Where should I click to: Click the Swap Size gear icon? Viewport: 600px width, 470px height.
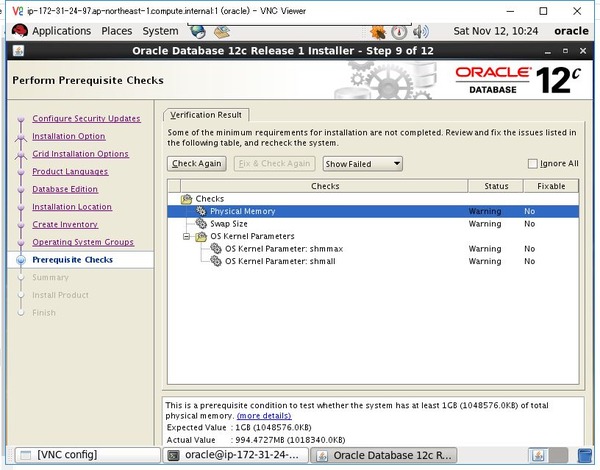click(201, 223)
